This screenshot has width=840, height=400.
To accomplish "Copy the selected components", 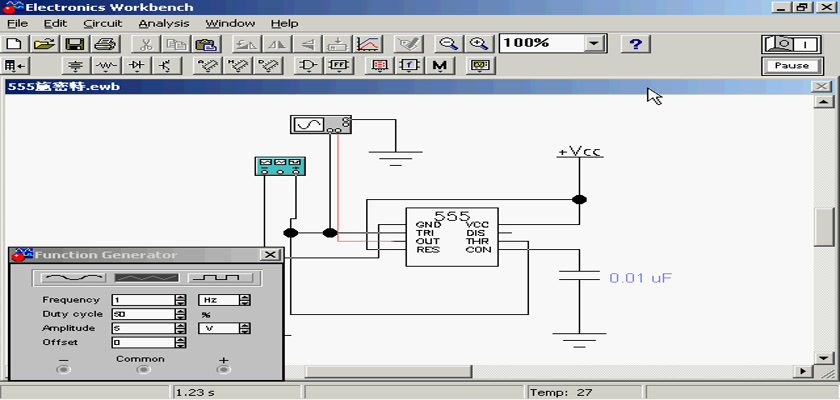I will click(x=174, y=44).
